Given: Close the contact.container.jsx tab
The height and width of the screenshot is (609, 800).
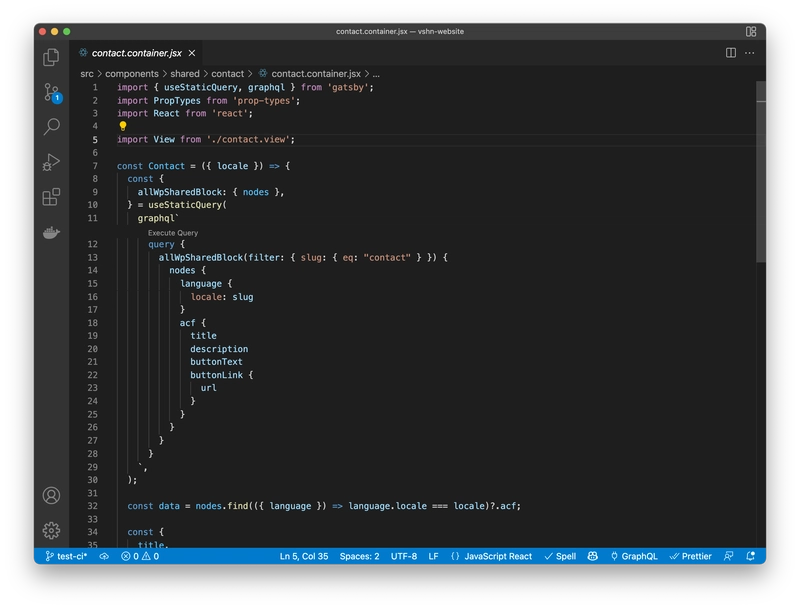Looking at the screenshot, I should click(192, 53).
